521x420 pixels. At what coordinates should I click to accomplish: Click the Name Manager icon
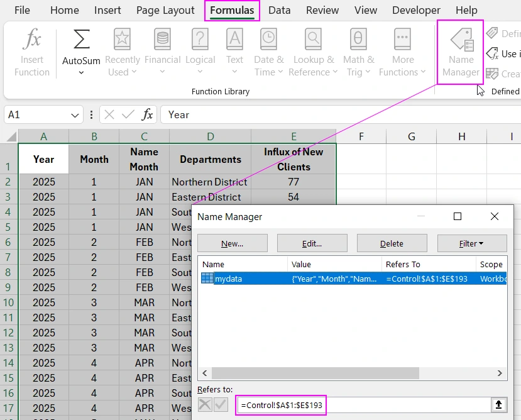(461, 41)
